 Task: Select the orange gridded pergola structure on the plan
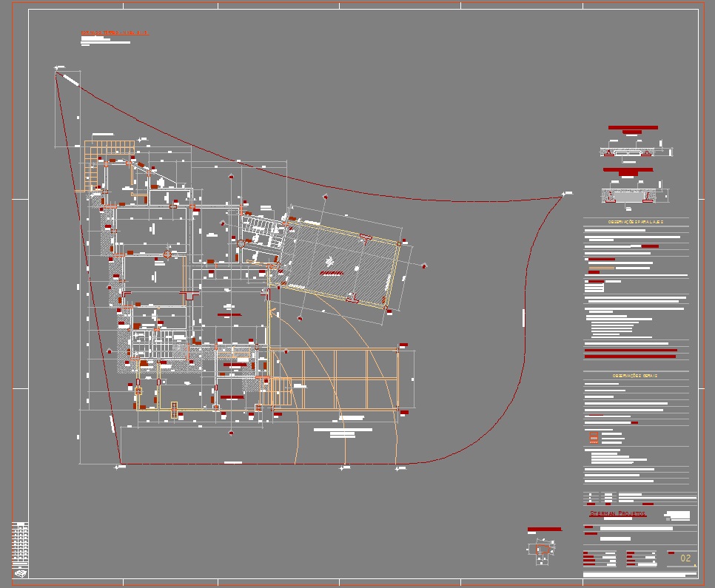(335, 379)
